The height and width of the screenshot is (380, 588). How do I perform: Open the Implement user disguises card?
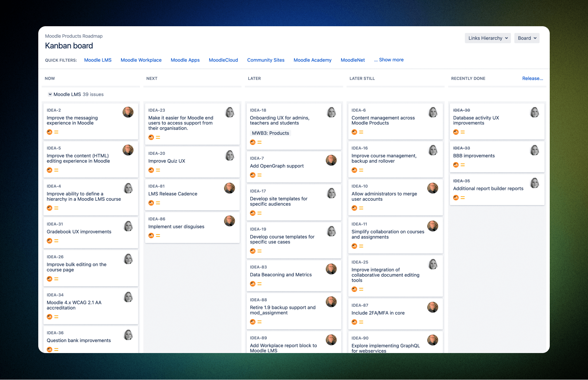192,228
